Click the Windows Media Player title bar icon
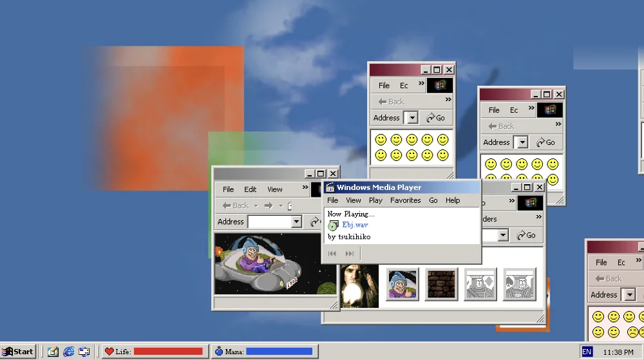The image size is (644, 360). [x=330, y=187]
